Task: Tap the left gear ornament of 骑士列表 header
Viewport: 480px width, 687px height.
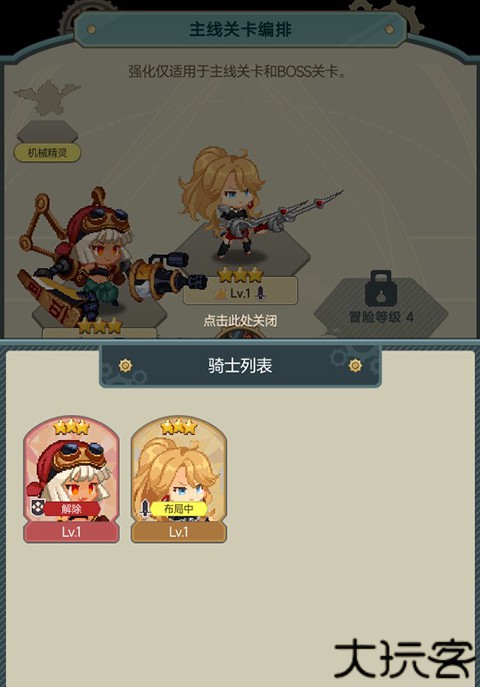Action: click(126, 365)
